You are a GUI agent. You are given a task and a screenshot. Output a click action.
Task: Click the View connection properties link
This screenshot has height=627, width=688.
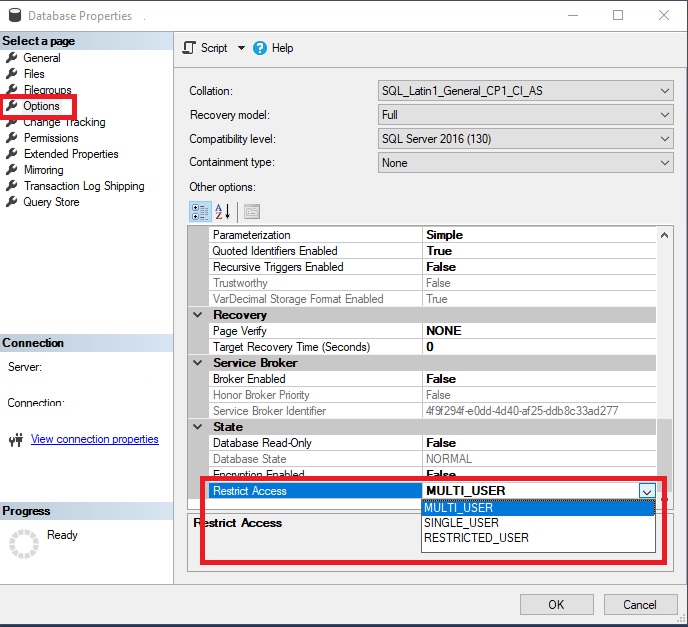(94, 439)
